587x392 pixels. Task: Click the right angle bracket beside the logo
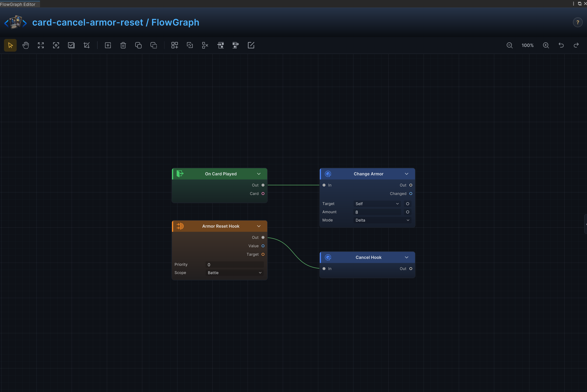[x=24, y=23]
